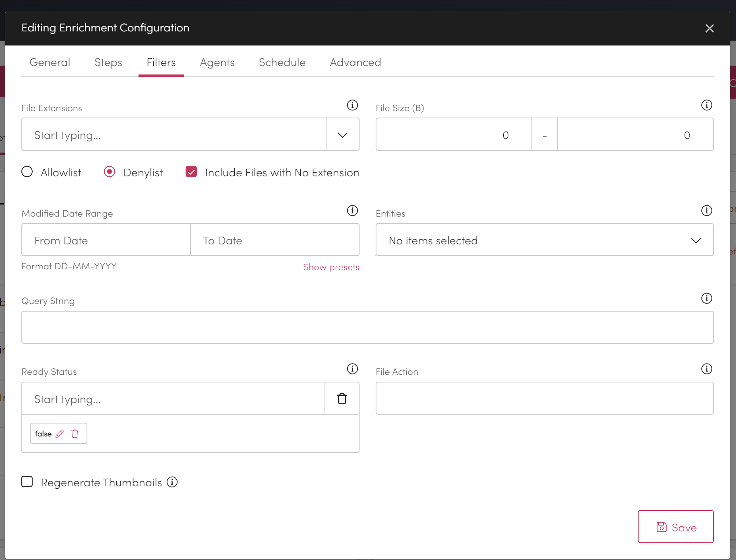This screenshot has width=736, height=560.
Task: Enable Regenerate Thumbnails
Action: [27, 481]
